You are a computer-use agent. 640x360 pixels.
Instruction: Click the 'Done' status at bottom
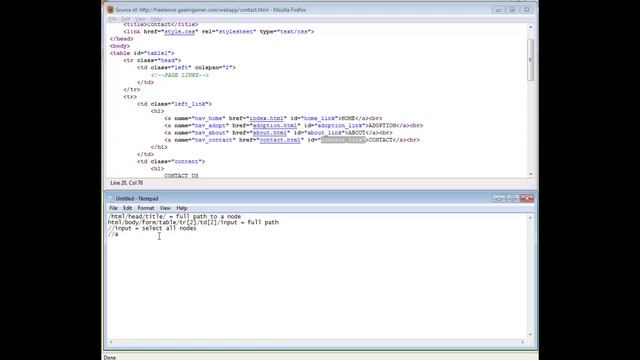(x=110, y=358)
